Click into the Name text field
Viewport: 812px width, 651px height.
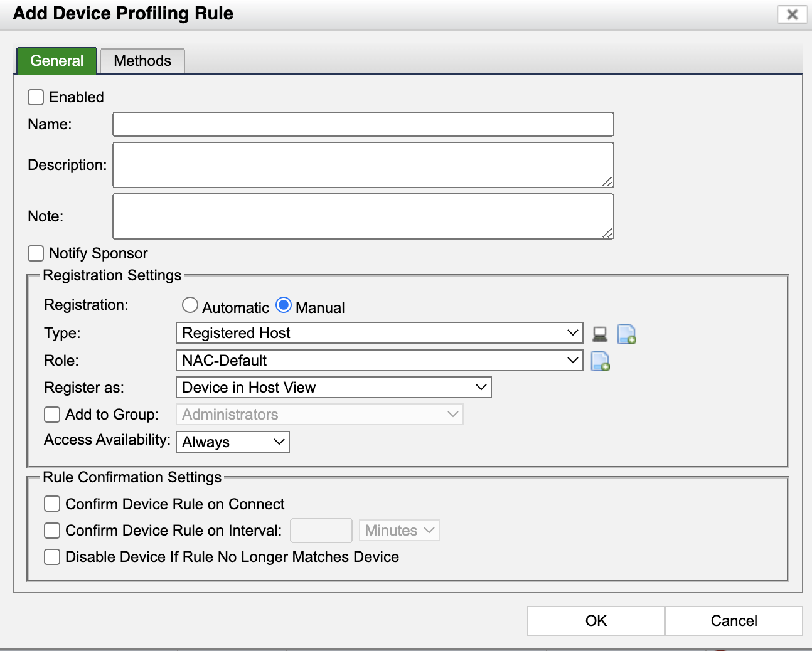pos(363,124)
